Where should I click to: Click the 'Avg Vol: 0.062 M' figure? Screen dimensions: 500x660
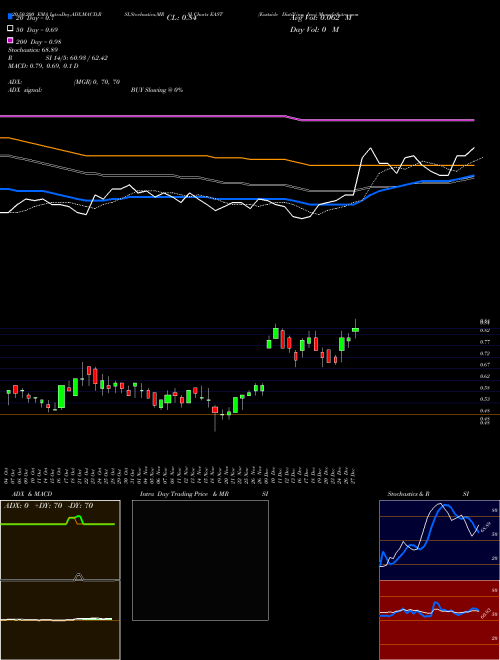pyautogui.click(x=321, y=18)
